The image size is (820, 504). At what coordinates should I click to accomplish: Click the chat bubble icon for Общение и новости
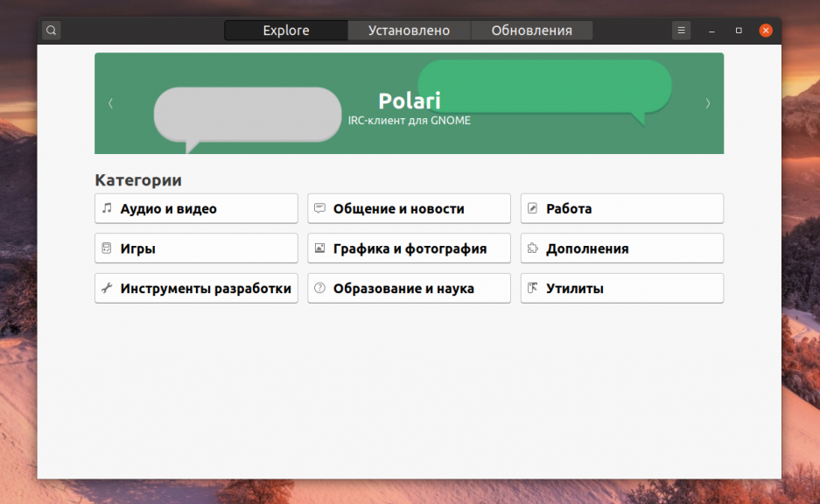[319, 208]
